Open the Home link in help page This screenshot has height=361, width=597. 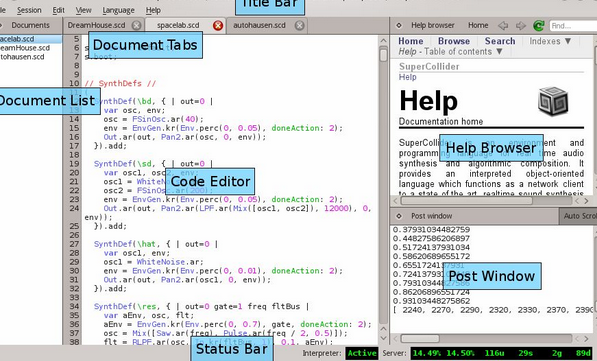tap(411, 41)
